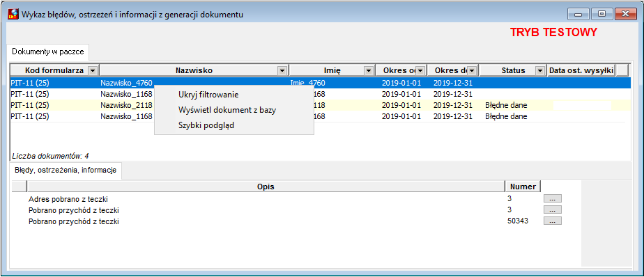
Task: Click the Data ost. wysyłki column header
Action: [x=581, y=70]
